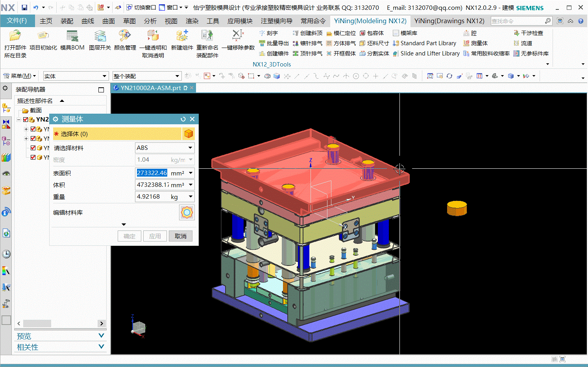This screenshot has height=367, width=588.
Task: Uncheck the fourth child component checkbox
Action: coord(33,157)
